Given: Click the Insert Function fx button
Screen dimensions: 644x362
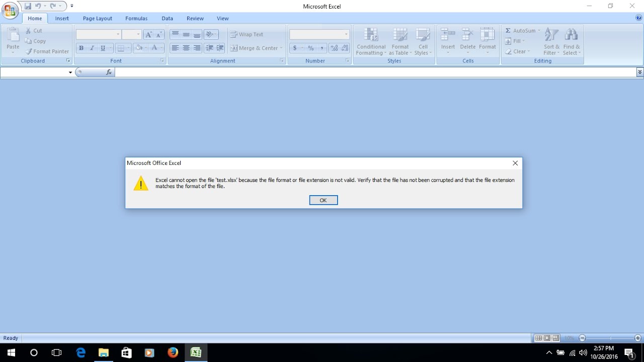Looking at the screenshot, I should [109, 72].
